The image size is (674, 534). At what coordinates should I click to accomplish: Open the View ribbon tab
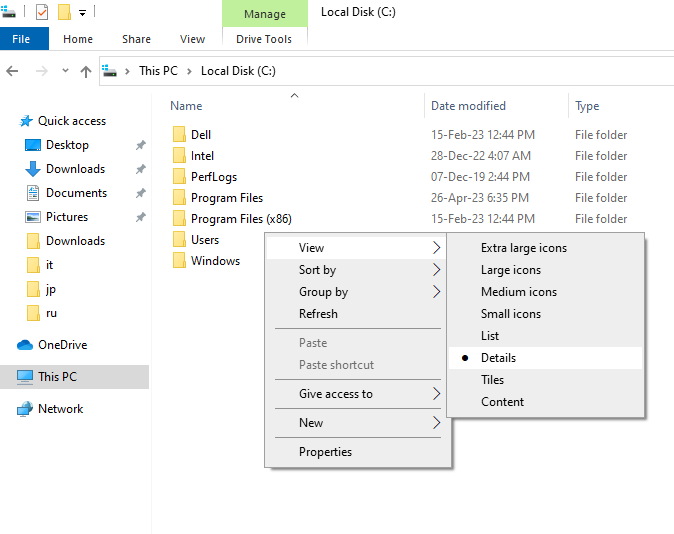(x=192, y=39)
